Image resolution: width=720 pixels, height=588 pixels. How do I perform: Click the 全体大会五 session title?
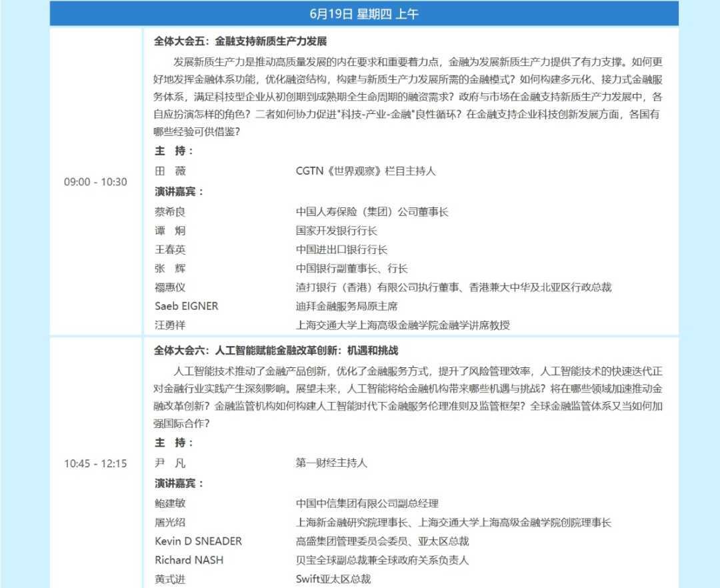[x=240, y=41]
